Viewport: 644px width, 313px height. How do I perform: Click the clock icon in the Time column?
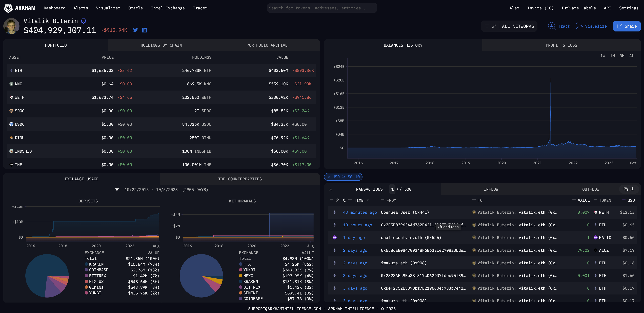pyautogui.click(x=345, y=200)
